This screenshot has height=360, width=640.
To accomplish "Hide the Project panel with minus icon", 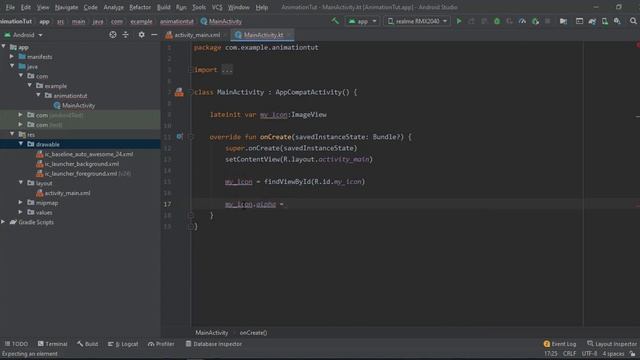I will pyautogui.click(x=154, y=35).
